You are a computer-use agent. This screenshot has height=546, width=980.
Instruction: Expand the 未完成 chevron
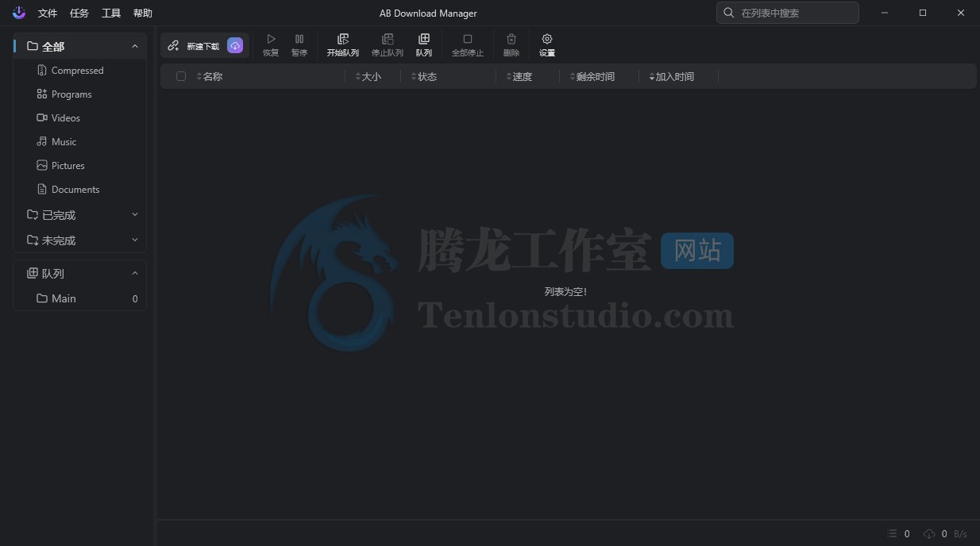pos(135,240)
